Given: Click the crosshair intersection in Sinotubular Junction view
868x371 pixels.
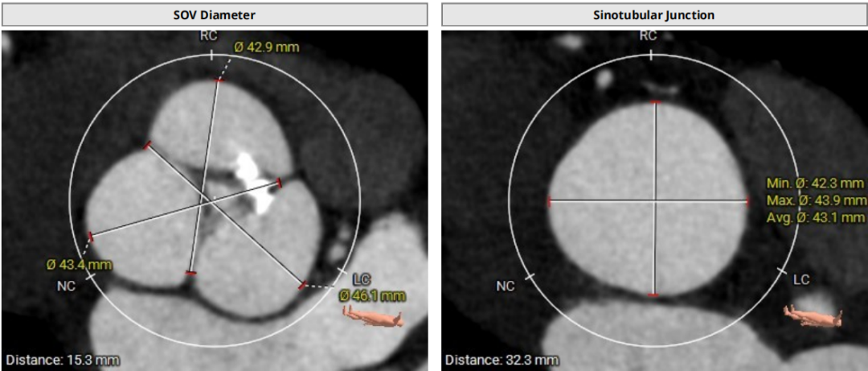Looking at the screenshot, I should (656, 200).
